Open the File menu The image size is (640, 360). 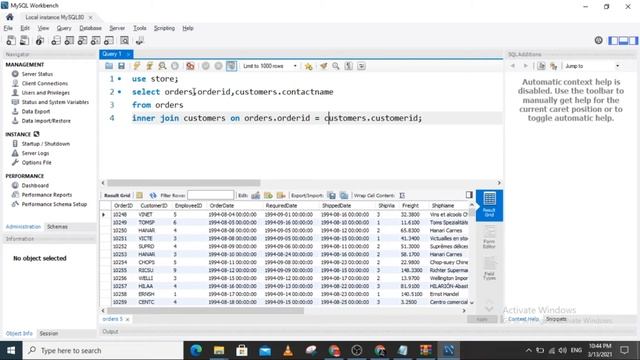(8, 28)
